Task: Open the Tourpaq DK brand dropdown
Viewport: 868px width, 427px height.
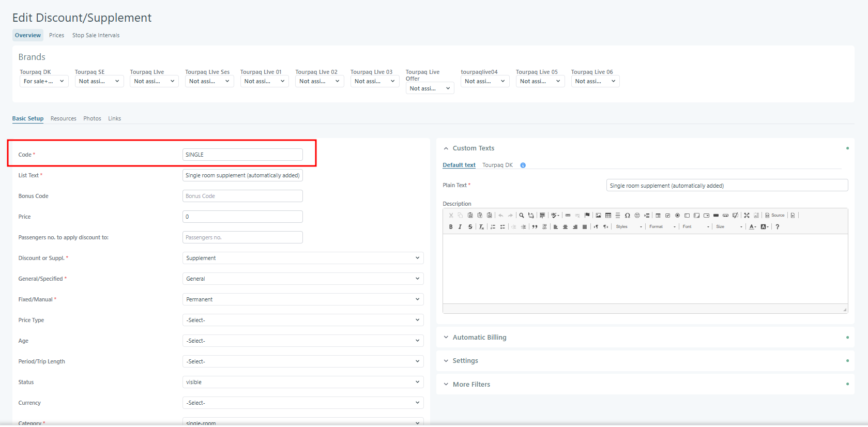Action: point(44,82)
